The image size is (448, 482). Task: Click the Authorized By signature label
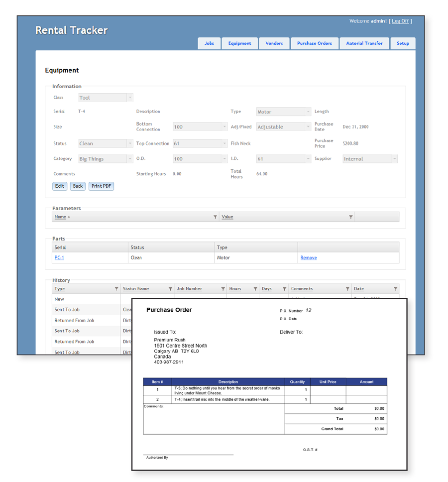(x=157, y=458)
